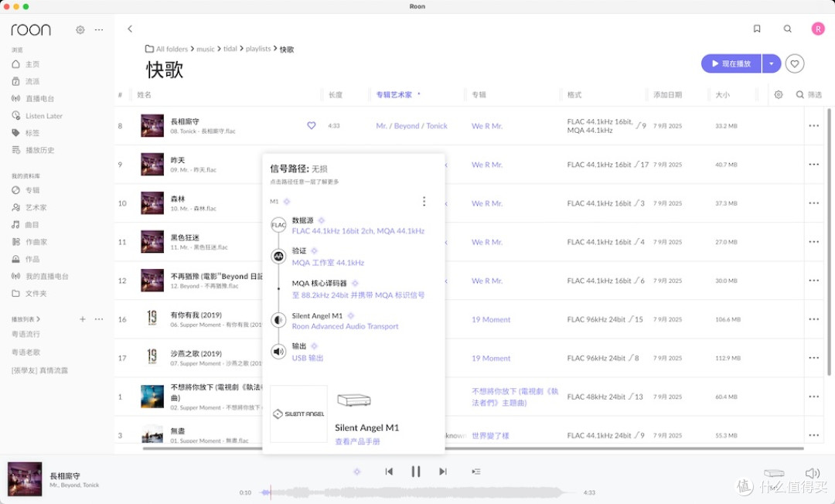Seek within the waveform progress bar
835x504 pixels.
coord(417,492)
